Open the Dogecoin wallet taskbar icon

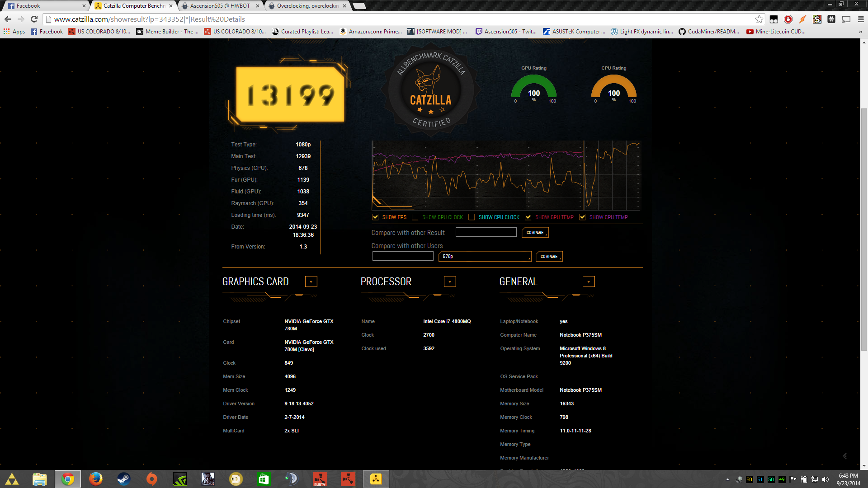click(236, 479)
